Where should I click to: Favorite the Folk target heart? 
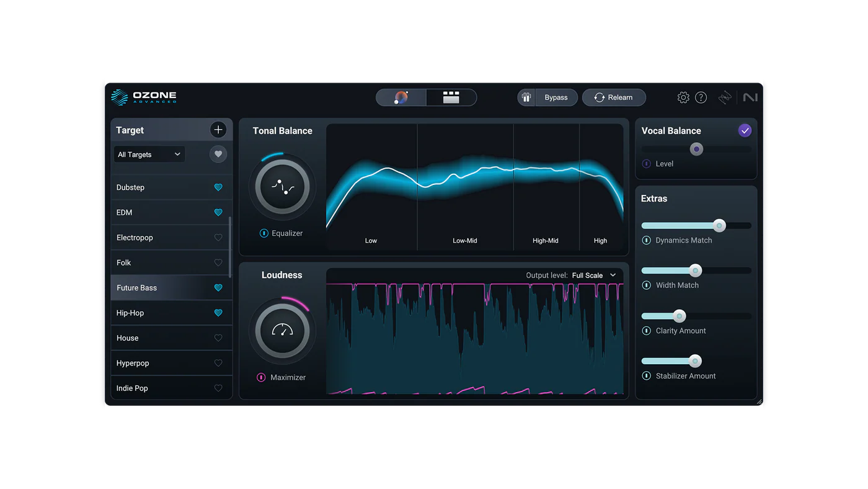[218, 262]
